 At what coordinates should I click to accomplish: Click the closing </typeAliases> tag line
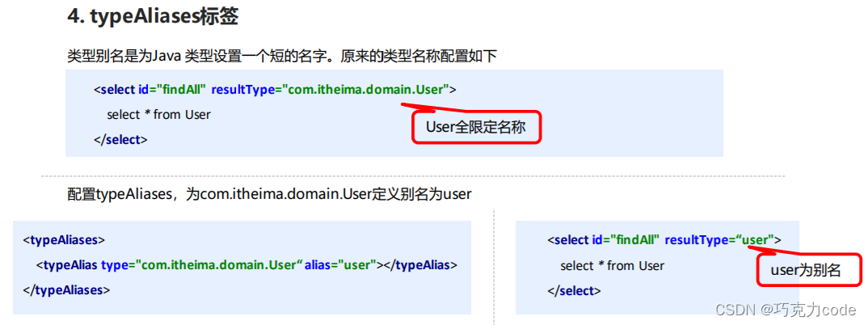66,289
